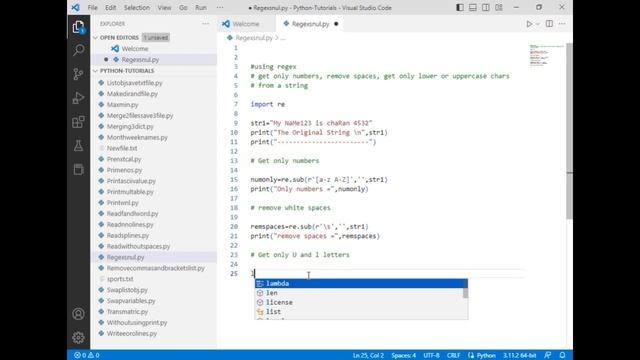Viewport: 640px width, 360px height.
Task: Open the Manage gear icon
Action: coord(78,338)
